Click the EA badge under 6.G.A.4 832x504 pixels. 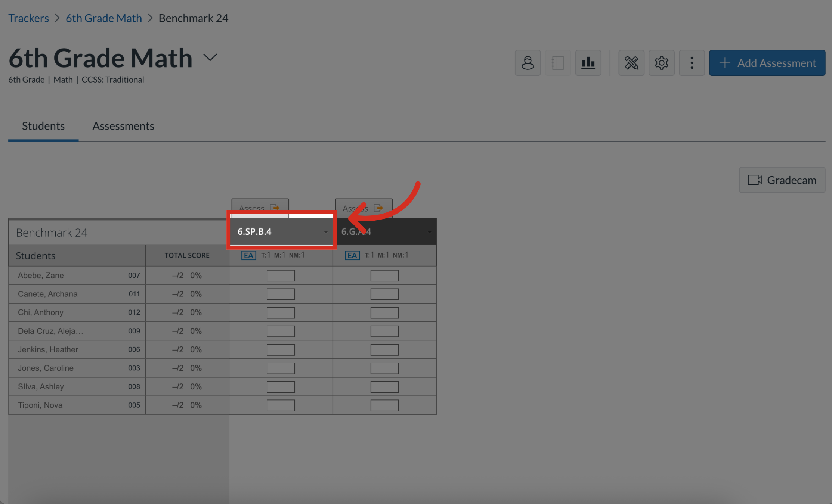pos(352,255)
